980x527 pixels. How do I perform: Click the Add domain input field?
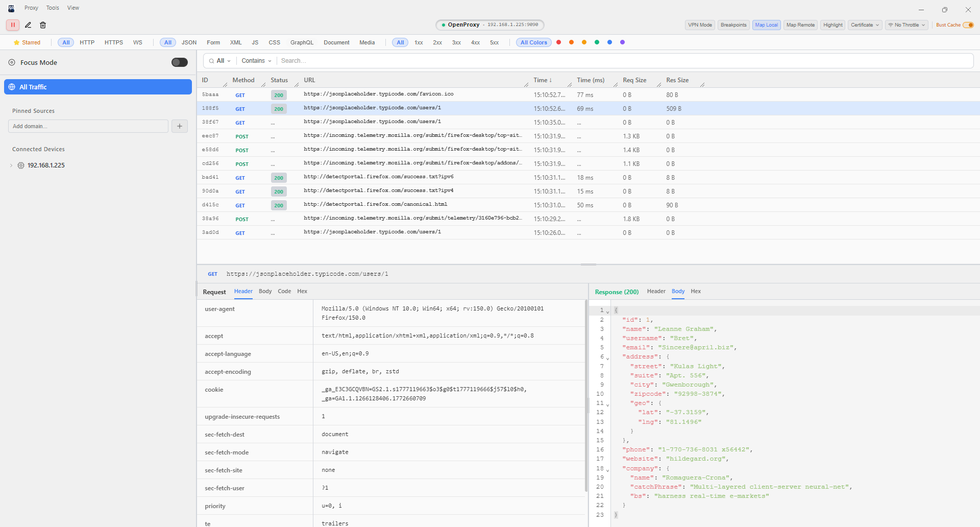pos(88,126)
